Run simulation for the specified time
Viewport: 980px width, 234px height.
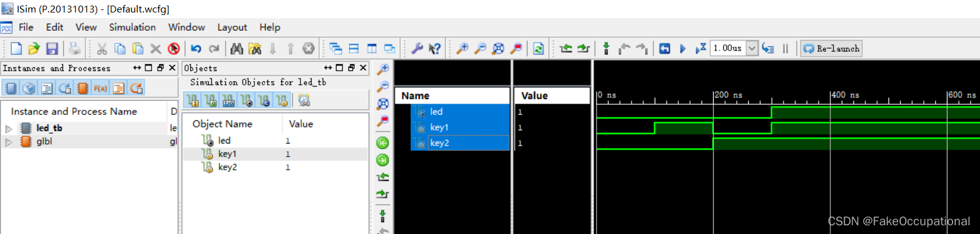tap(701, 49)
